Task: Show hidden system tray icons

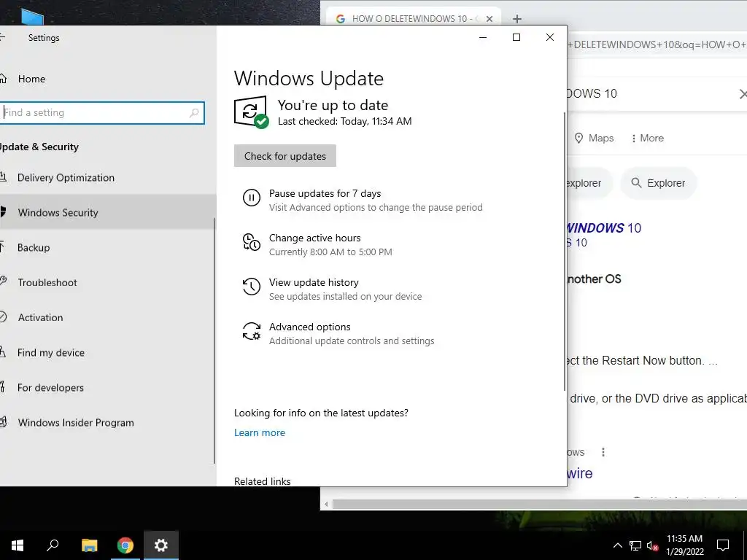Action: 617,545
